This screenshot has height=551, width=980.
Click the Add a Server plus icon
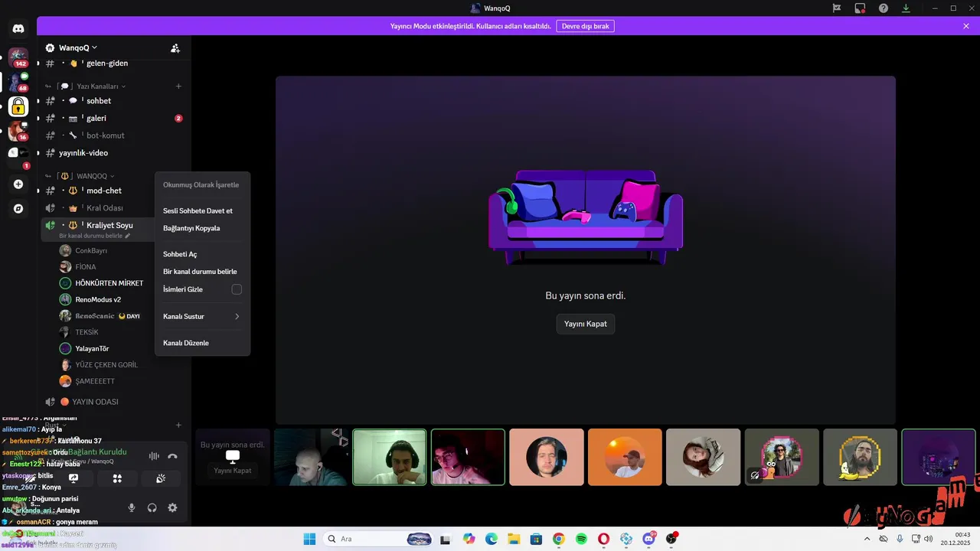pyautogui.click(x=18, y=184)
